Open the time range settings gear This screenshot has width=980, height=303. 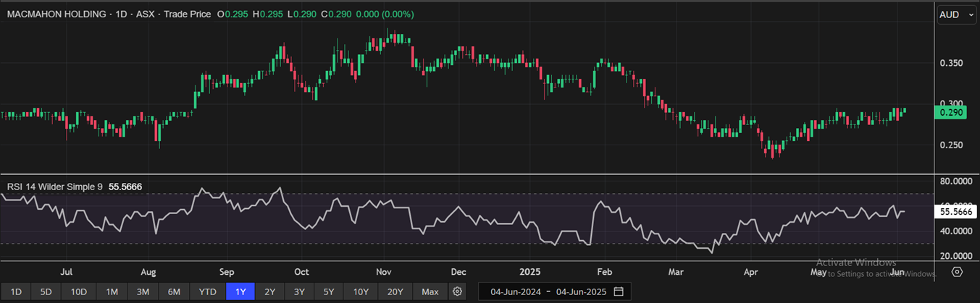pyautogui.click(x=457, y=291)
